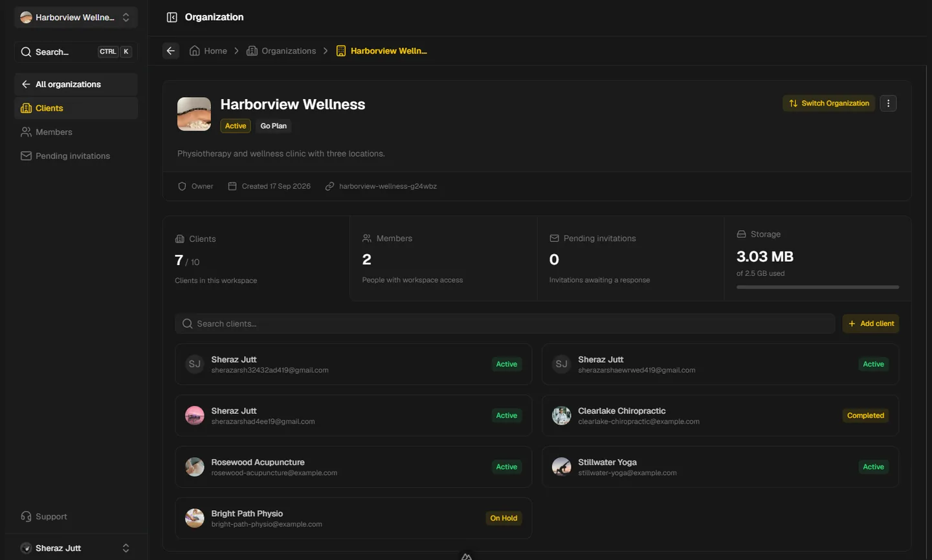Open the Clients sidebar item

click(76, 108)
